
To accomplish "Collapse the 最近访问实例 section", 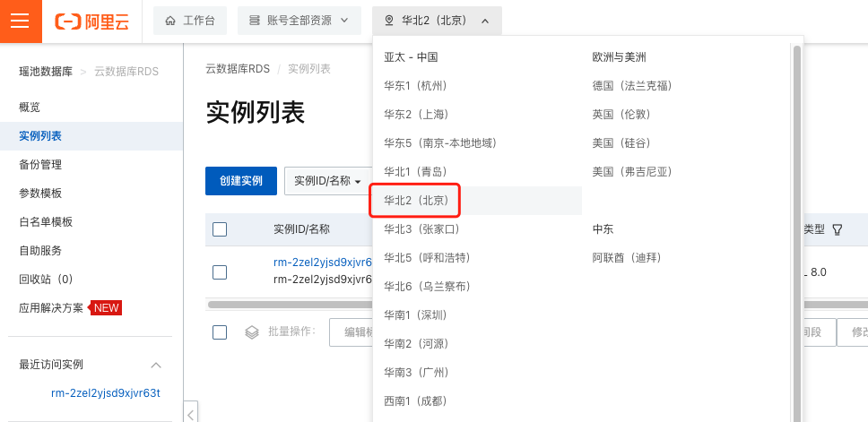I will (156, 365).
